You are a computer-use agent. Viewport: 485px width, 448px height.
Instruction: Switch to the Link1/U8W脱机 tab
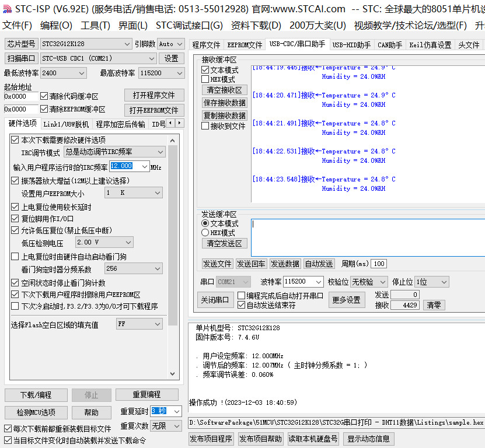pos(66,124)
